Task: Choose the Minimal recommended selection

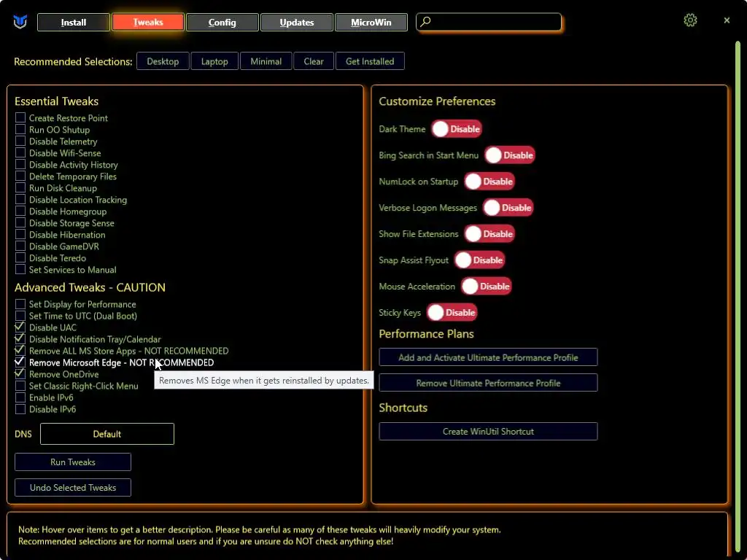Action: (266, 61)
